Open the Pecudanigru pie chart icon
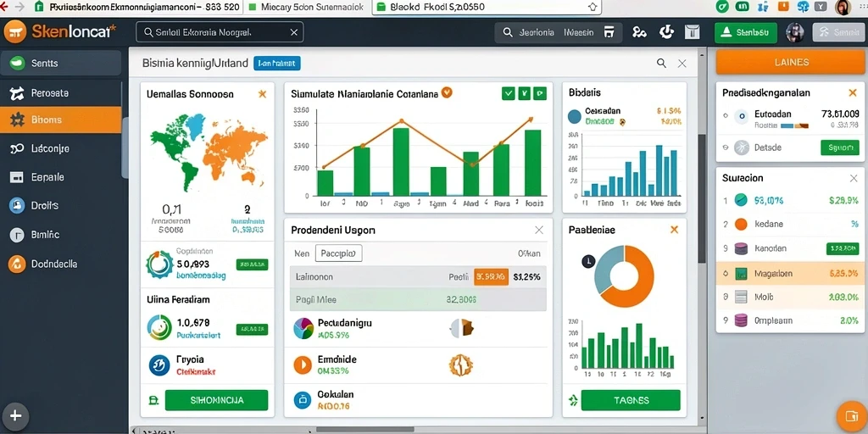The image size is (868, 434). 303,328
